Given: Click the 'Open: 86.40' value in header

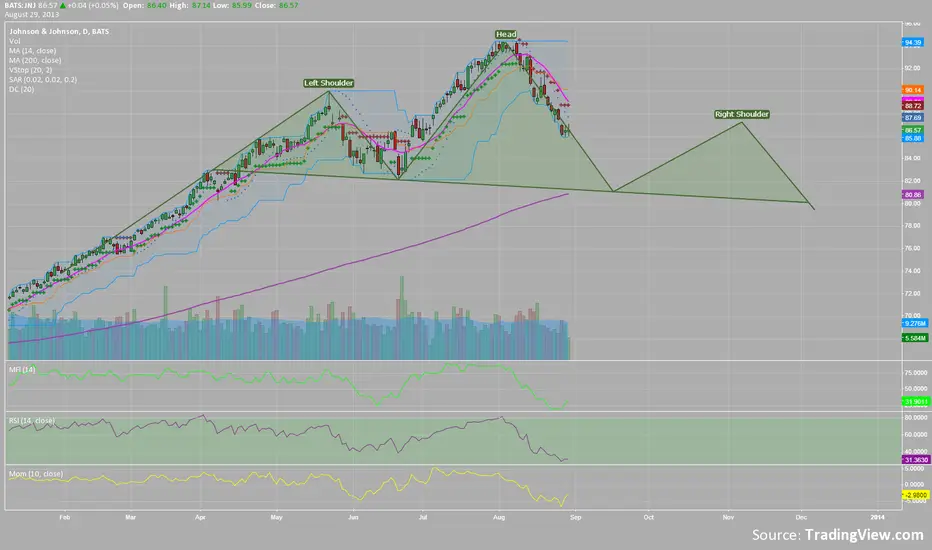Looking at the screenshot, I should (143, 5).
